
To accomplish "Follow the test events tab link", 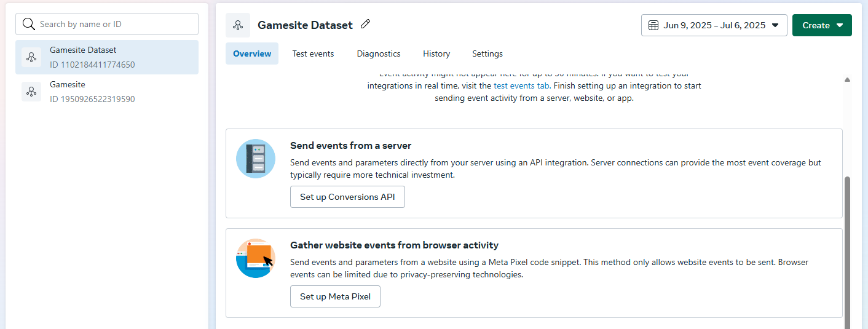I will click(521, 86).
